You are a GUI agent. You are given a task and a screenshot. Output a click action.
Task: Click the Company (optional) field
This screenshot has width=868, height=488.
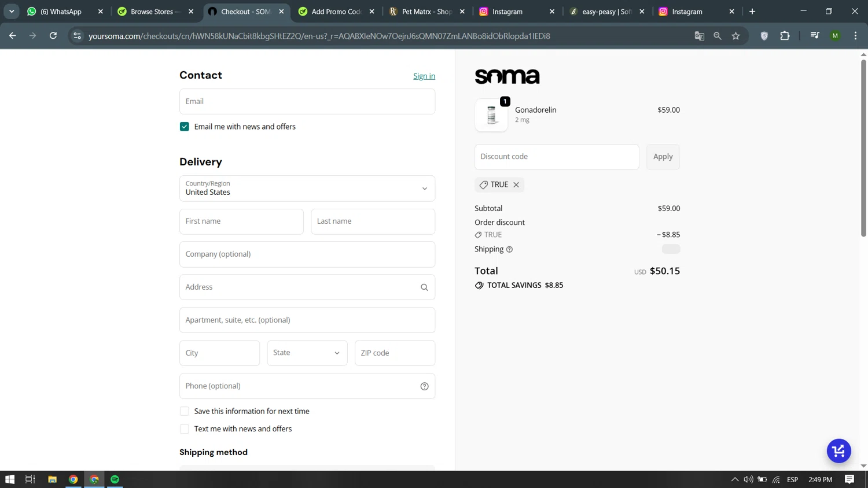[307, 254]
